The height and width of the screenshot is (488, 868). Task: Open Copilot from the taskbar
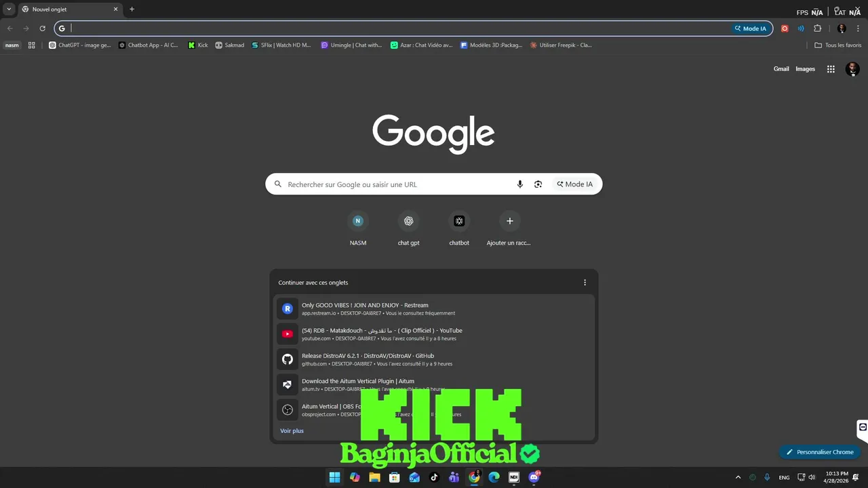355,477
